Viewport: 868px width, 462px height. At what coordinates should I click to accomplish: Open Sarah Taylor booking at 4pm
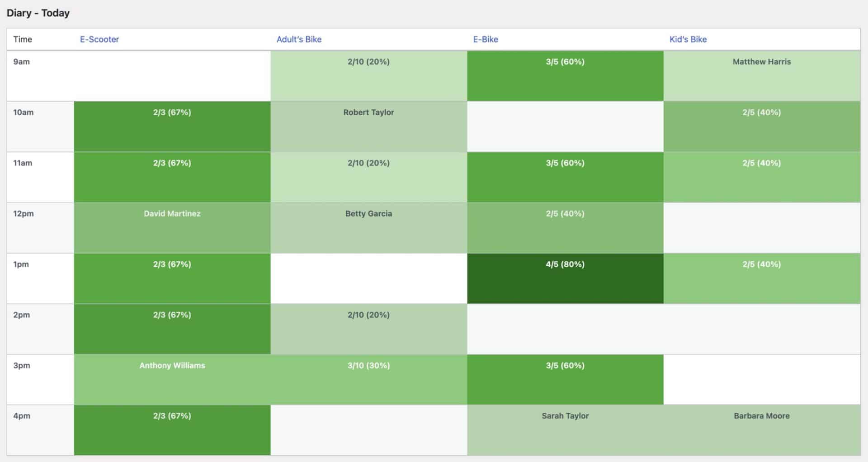click(565, 430)
